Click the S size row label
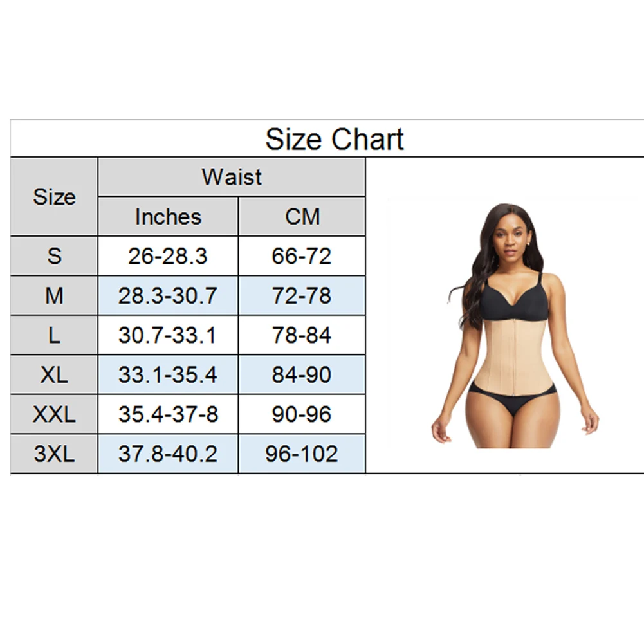 point(54,256)
